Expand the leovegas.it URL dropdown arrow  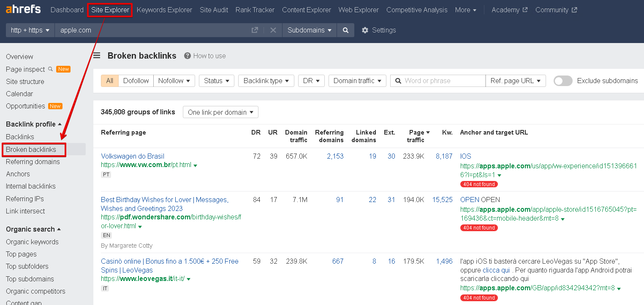[188, 279]
